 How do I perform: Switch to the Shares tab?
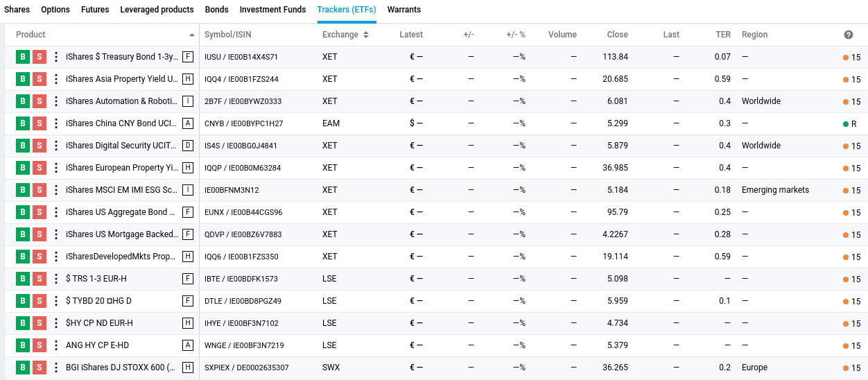[17, 10]
